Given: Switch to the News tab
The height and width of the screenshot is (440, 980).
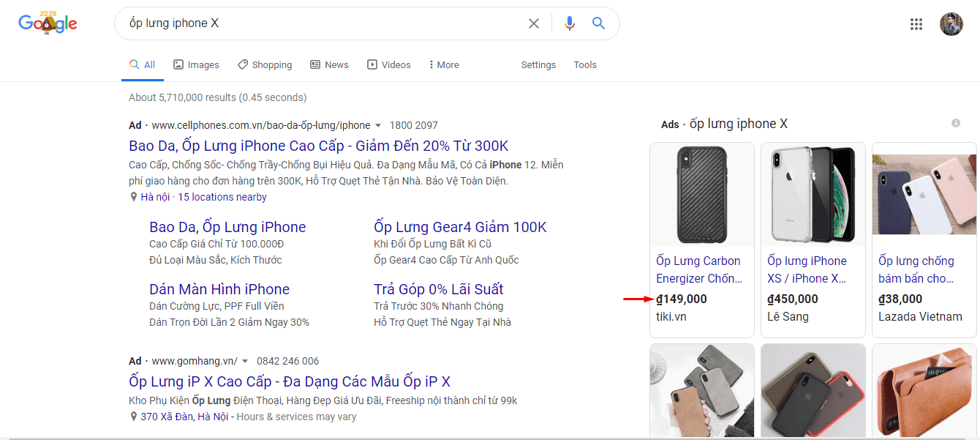Looking at the screenshot, I should 329,64.
